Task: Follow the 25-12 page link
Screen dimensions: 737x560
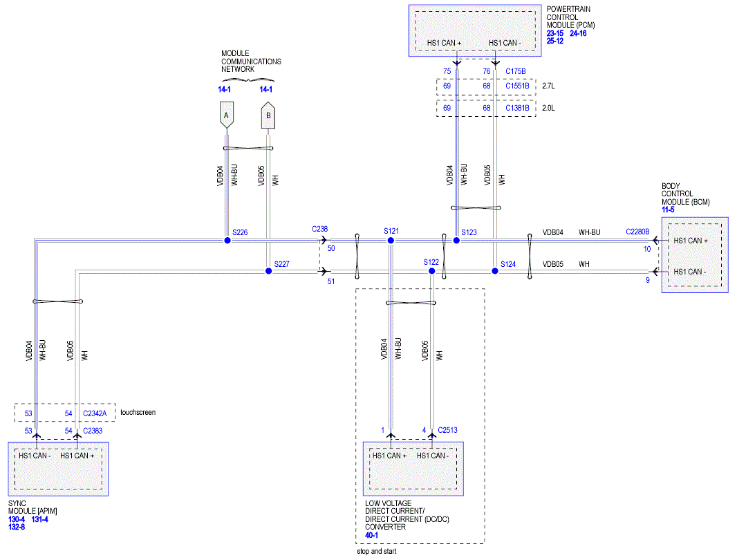Action: 554,41
